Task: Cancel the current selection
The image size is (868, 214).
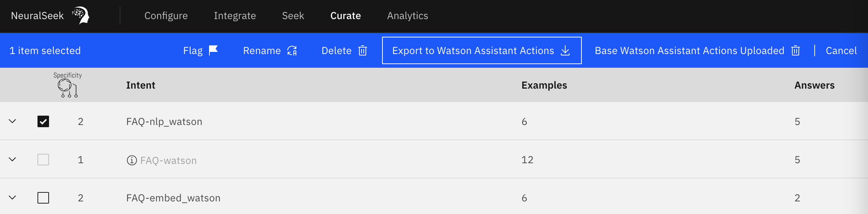Action: [841, 50]
